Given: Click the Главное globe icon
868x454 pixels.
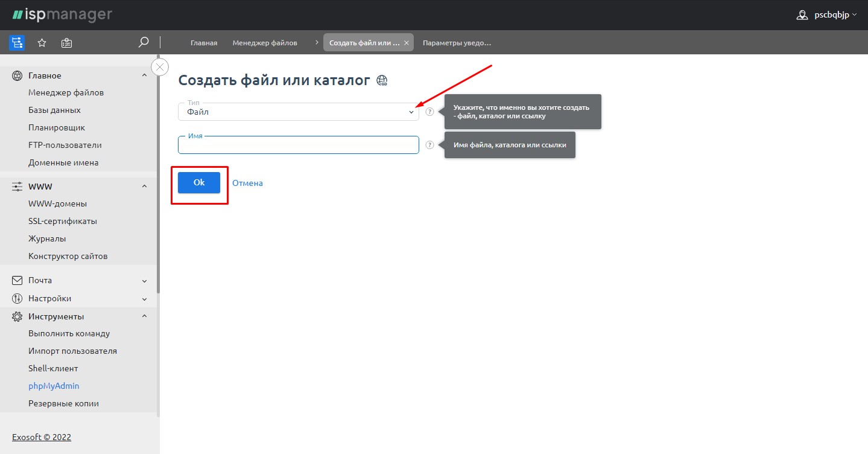Looking at the screenshot, I should pyautogui.click(x=17, y=75).
